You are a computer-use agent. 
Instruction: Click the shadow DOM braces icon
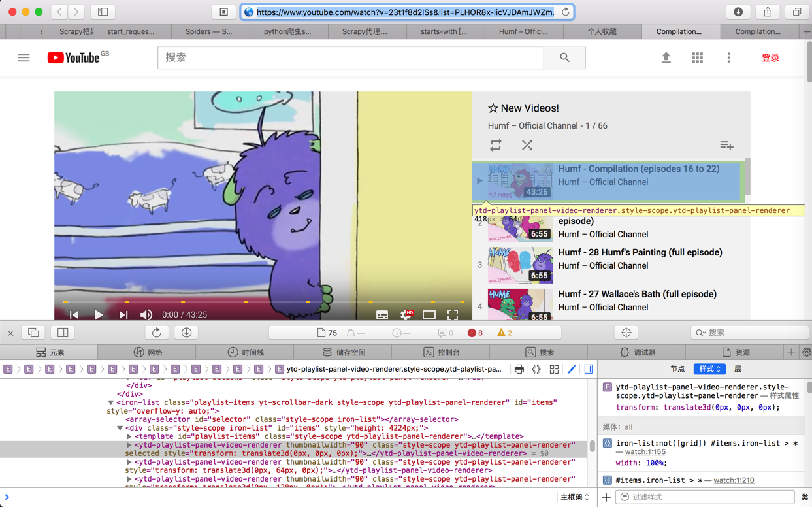(536, 369)
